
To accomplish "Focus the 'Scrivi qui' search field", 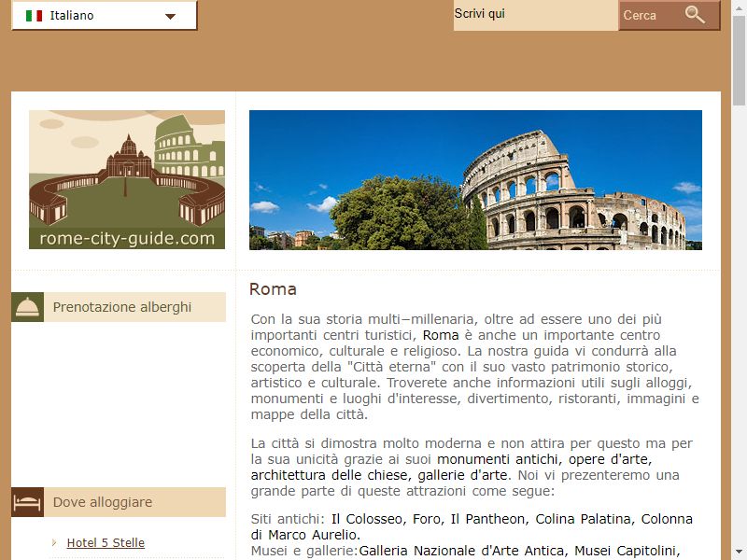I will point(535,15).
